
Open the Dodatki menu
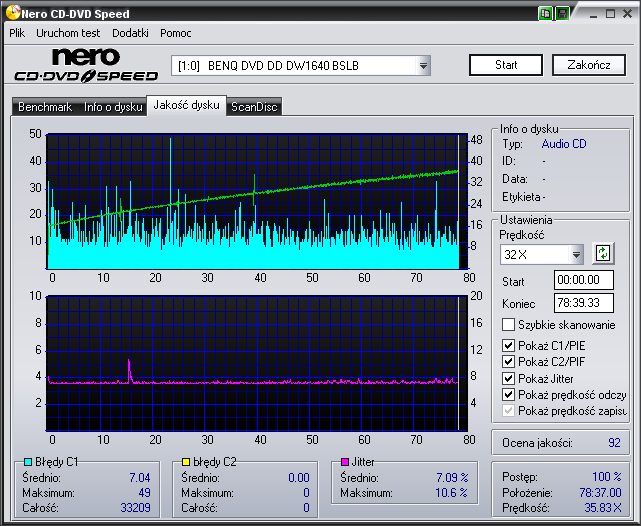click(130, 33)
